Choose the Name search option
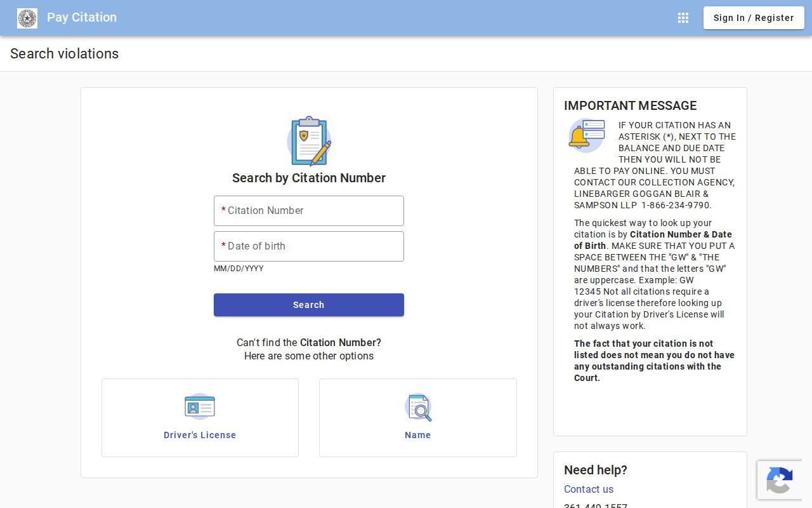 tap(418, 418)
